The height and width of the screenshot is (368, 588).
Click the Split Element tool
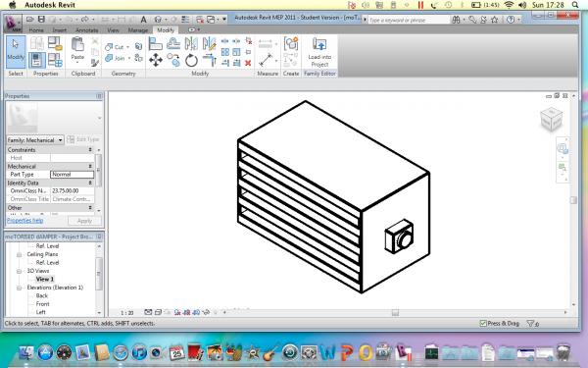225,41
